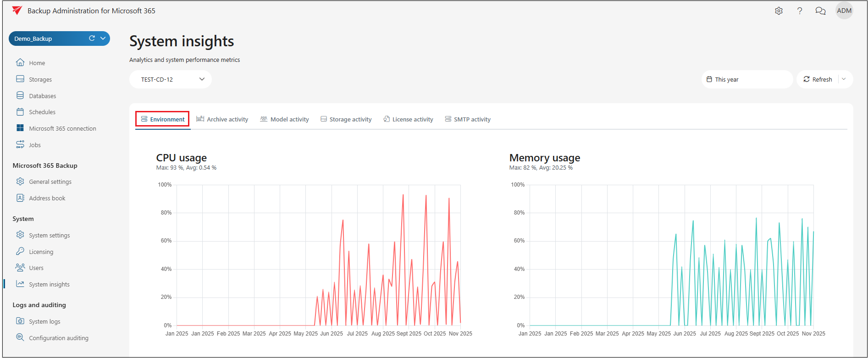The image size is (868, 358).
Task: Navigate to Jobs in sidebar
Action: coord(35,145)
